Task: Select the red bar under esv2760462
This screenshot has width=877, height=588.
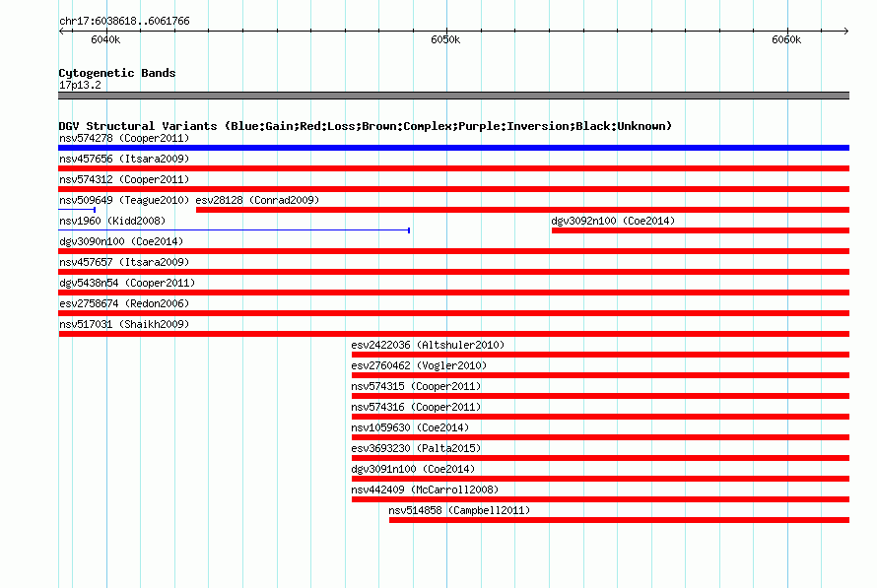Action: coord(601,375)
